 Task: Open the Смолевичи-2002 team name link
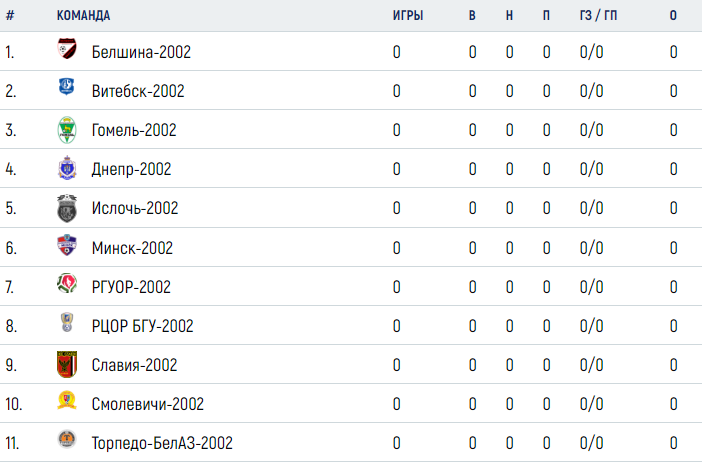(148, 404)
